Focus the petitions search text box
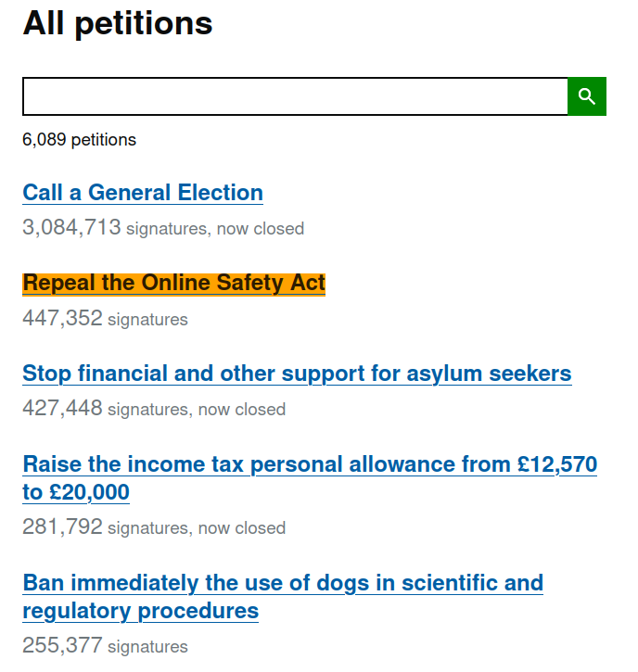This screenshot has height=672, width=638. [x=295, y=96]
